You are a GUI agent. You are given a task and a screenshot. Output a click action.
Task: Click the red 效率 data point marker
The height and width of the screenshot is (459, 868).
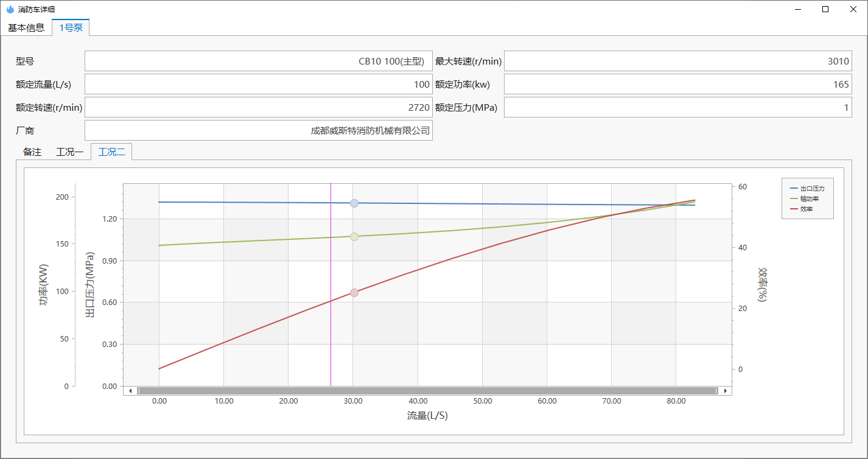click(x=354, y=293)
